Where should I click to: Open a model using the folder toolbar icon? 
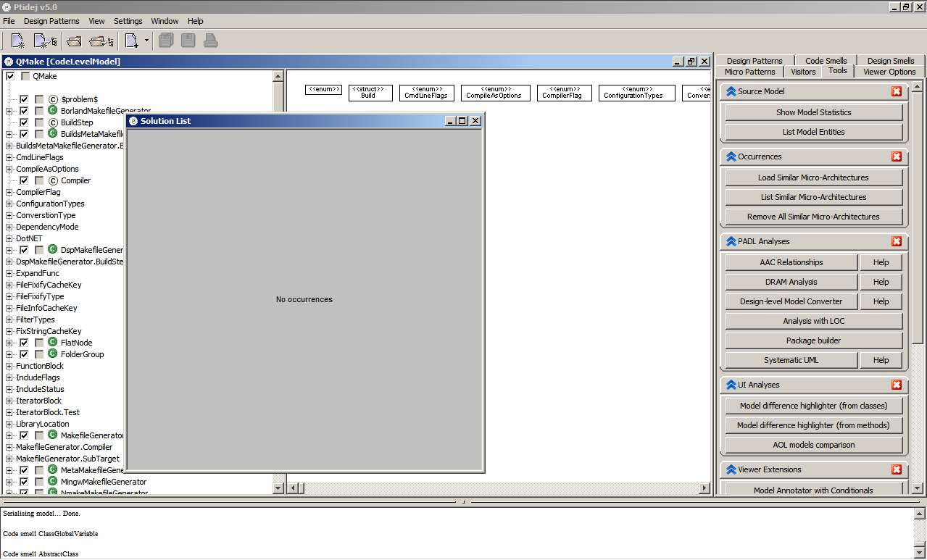(72, 40)
